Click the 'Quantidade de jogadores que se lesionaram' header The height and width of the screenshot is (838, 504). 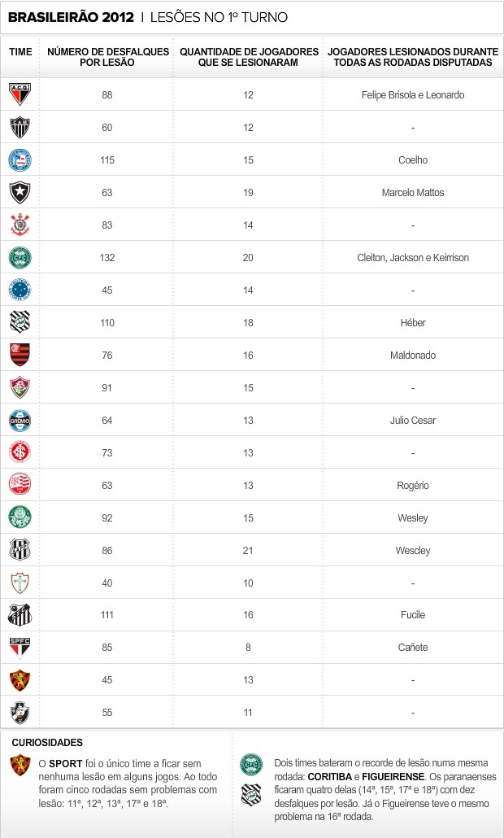[x=249, y=57]
